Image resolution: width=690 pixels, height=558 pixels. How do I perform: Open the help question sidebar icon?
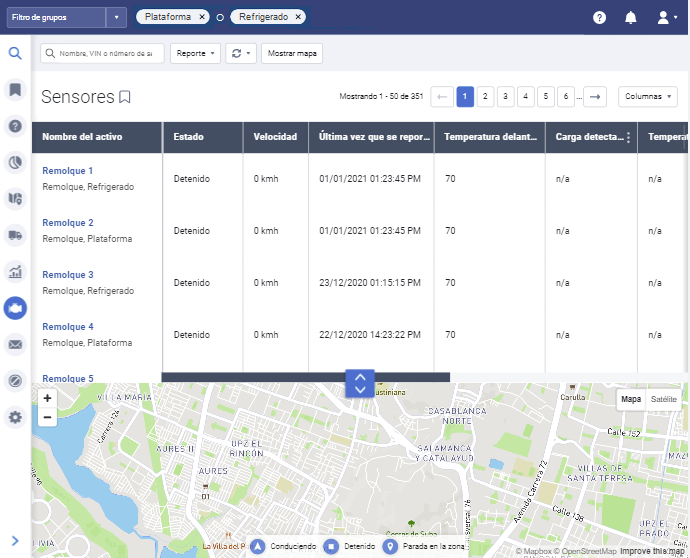(15, 126)
